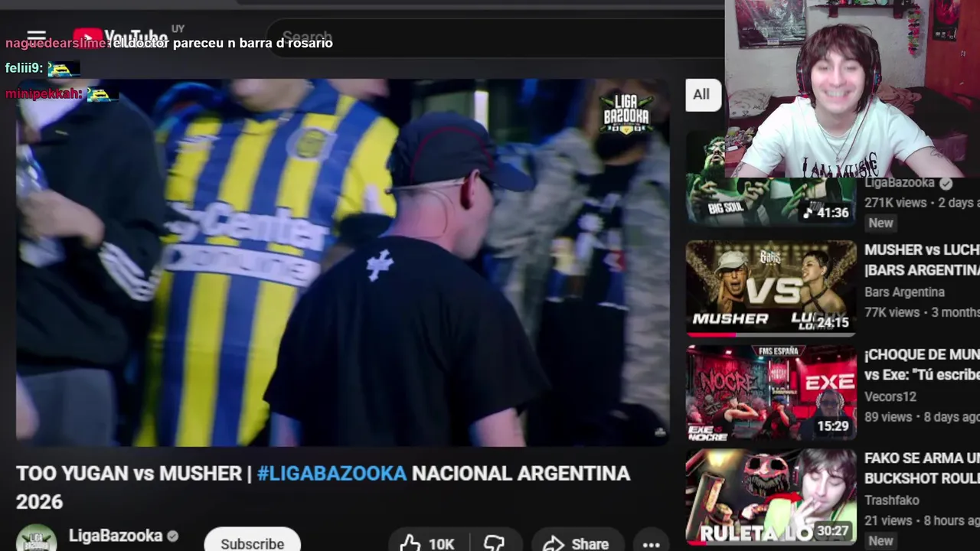Select the All filter chip
Screen dimensions: 980x551
[701, 95]
